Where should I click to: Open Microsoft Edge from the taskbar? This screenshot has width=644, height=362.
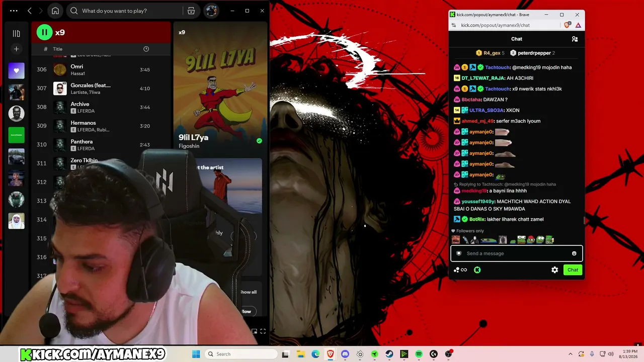click(315, 354)
